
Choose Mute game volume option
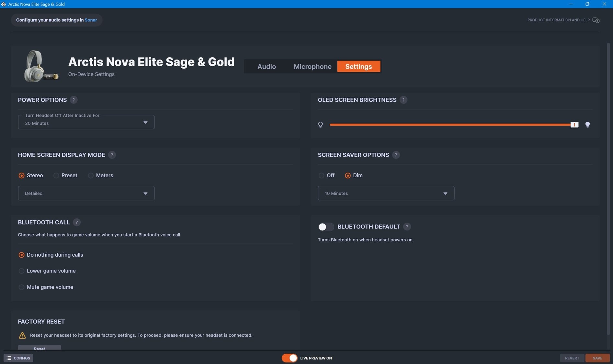pos(21,287)
